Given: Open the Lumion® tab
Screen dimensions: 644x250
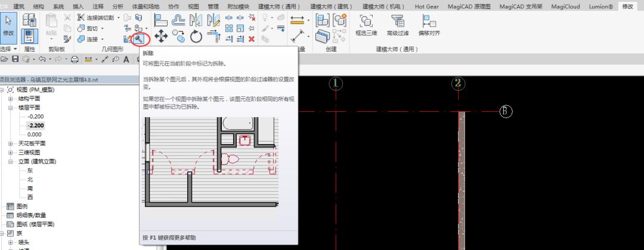Looking at the screenshot, I should tap(601, 7).
